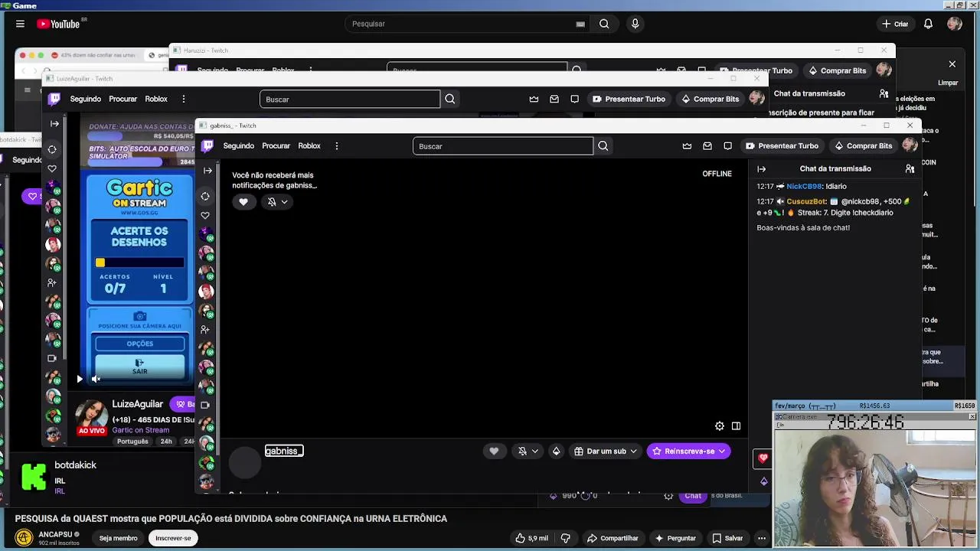
Task: Open Roblox tab in LuizeAguilar window
Action: (156, 99)
